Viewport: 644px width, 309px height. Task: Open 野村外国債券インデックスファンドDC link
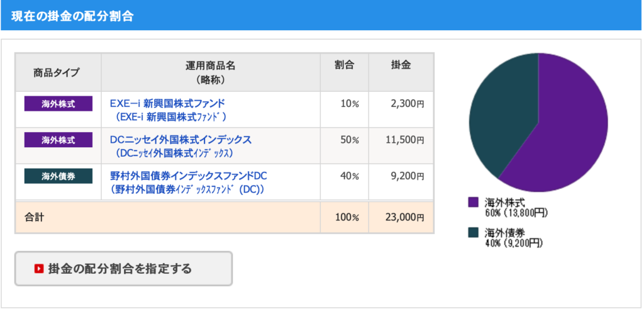point(189,176)
